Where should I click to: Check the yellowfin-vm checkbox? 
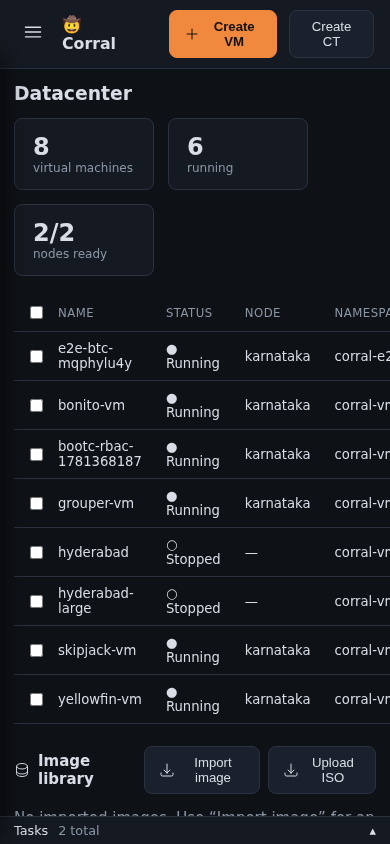click(x=37, y=699)
